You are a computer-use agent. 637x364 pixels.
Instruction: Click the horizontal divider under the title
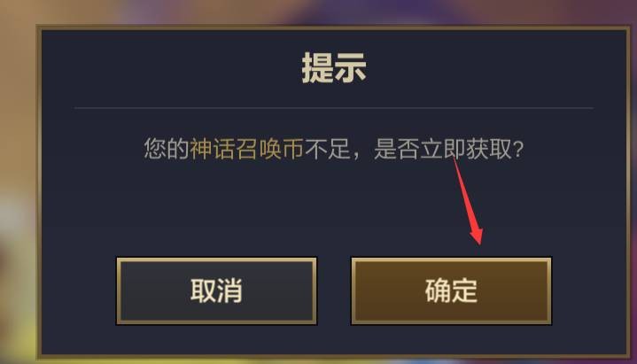[334, 108]
